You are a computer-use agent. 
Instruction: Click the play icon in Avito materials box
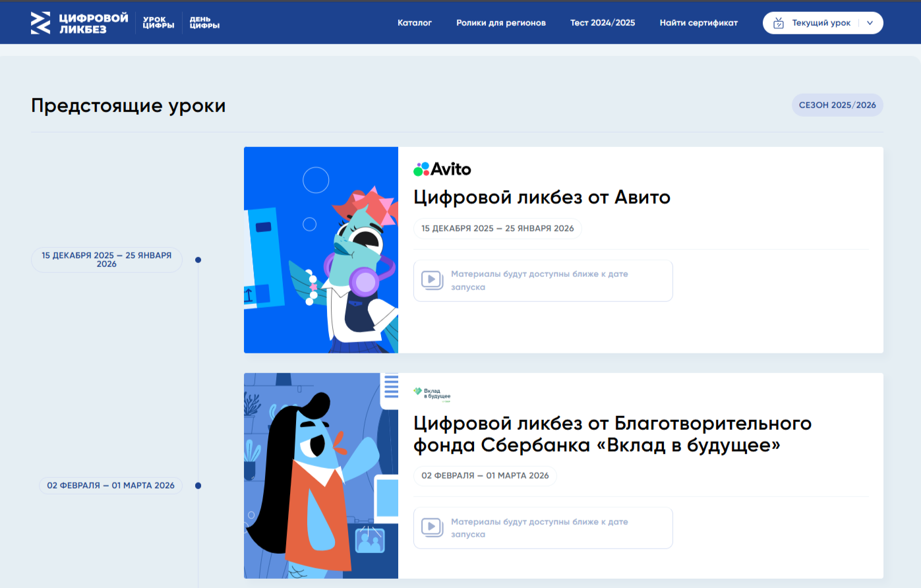[x=432, y=280]
